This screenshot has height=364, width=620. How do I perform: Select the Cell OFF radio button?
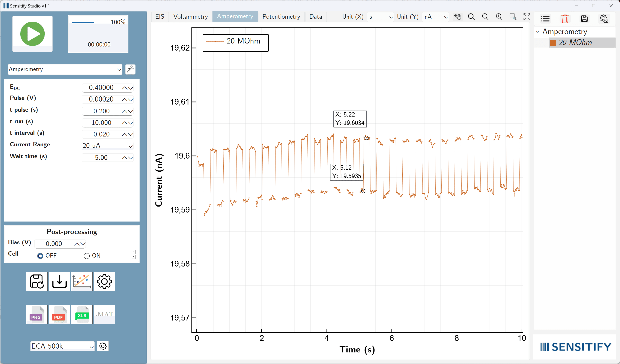40,256
